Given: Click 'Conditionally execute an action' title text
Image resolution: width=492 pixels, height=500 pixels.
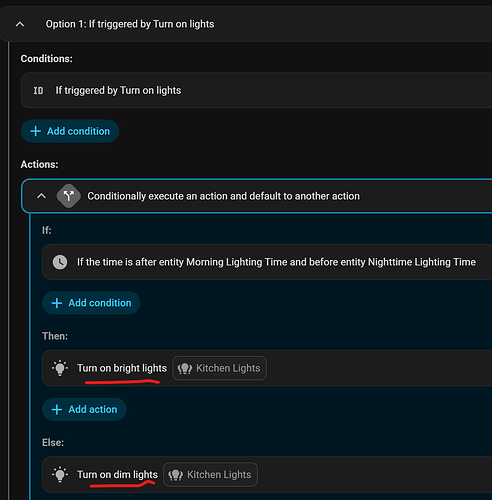Looking at the screenshot, I should [x=223, y=196].
